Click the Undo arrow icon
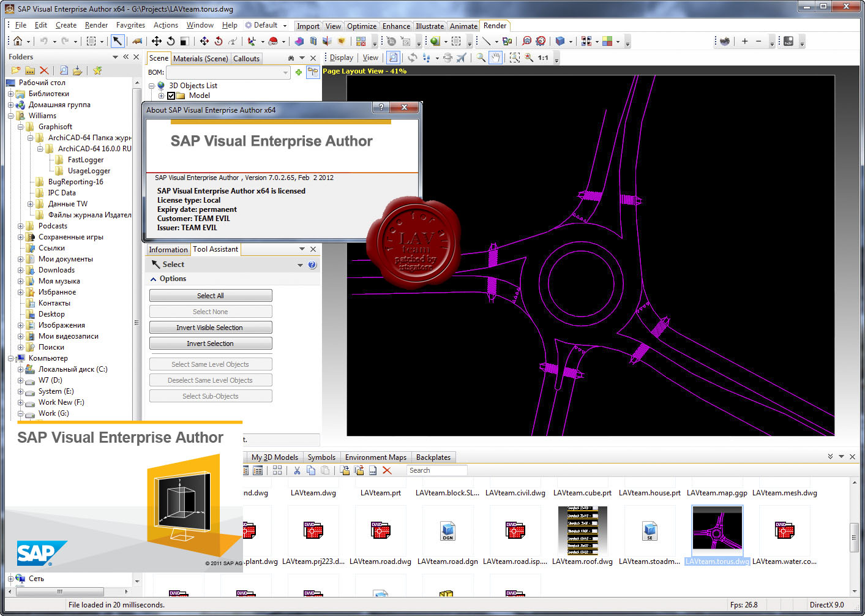Screen dimensions: 865x616 pyautogui.click(x=43, y=41)
